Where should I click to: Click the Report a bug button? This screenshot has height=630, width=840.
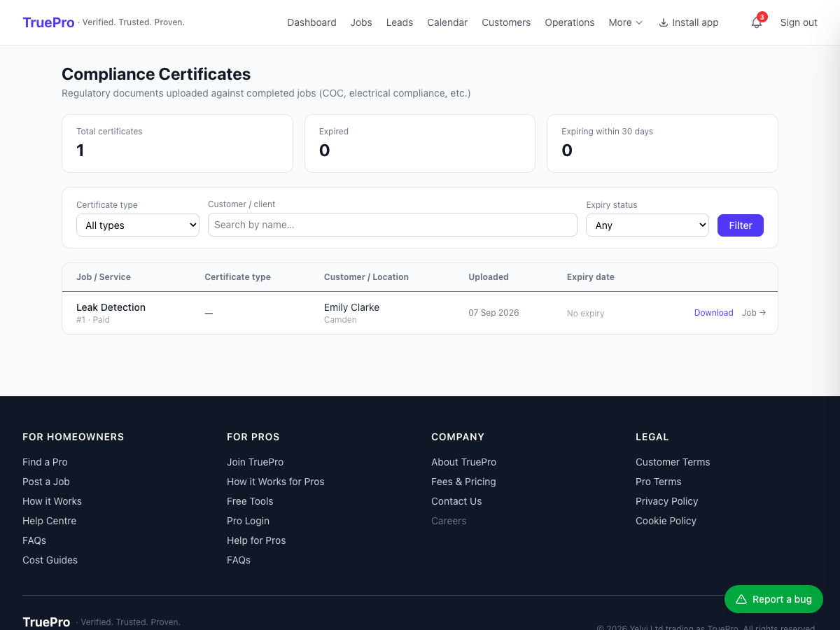[773, 599]
